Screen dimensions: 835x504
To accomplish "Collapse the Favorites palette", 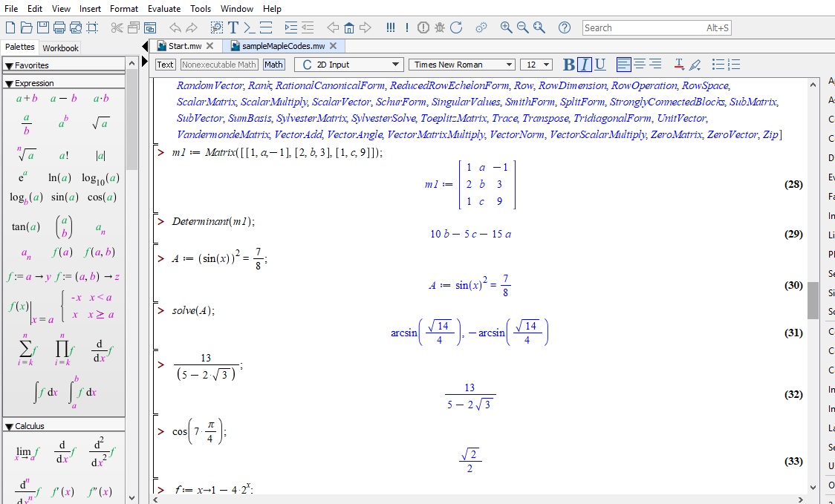I will point(9,65).
